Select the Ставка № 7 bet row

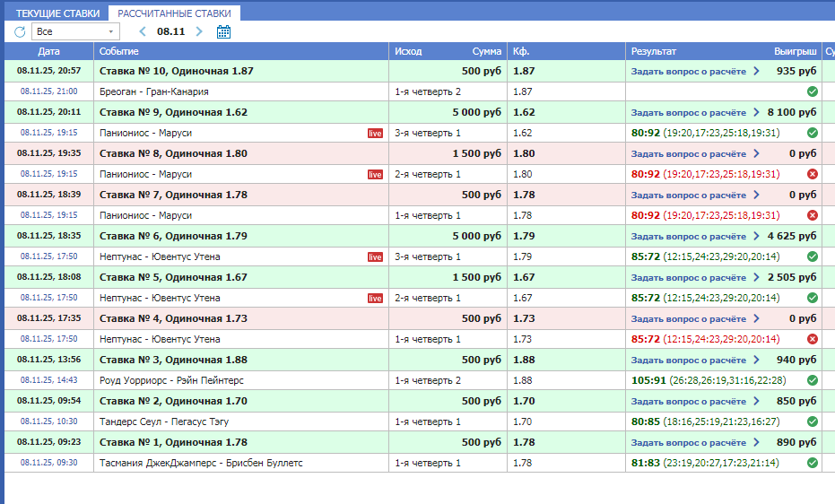tap(176, 195)
